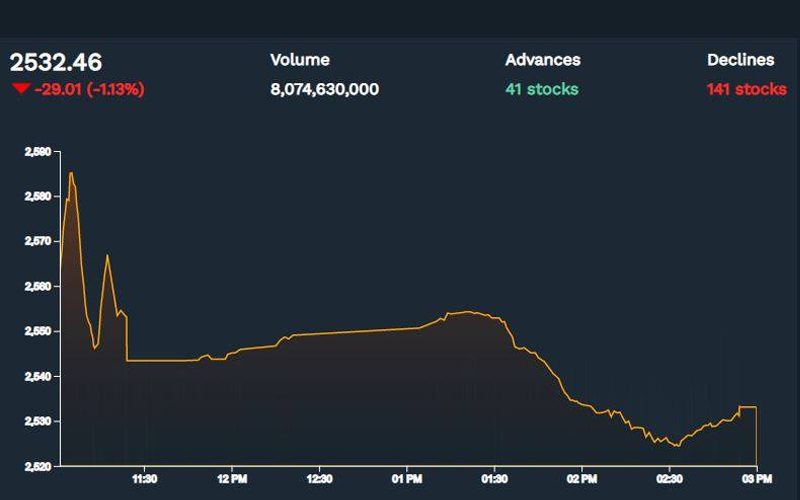Click the 02 PM time axis label
The height and width of the screenshot is (500, 800).
coord(581,479)
